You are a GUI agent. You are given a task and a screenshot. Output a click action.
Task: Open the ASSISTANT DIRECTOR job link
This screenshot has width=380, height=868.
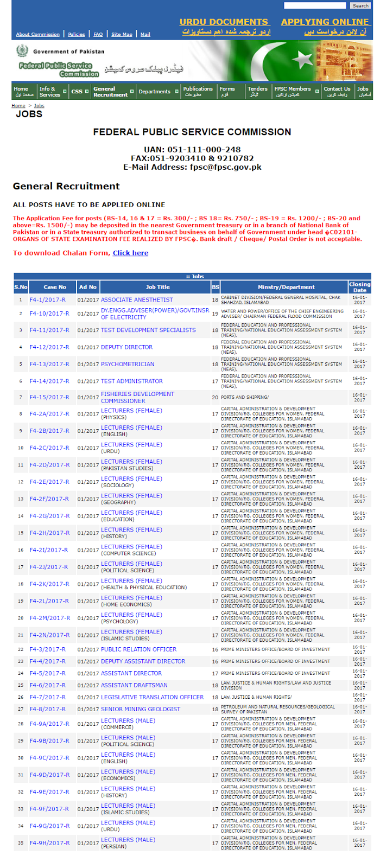131,673
